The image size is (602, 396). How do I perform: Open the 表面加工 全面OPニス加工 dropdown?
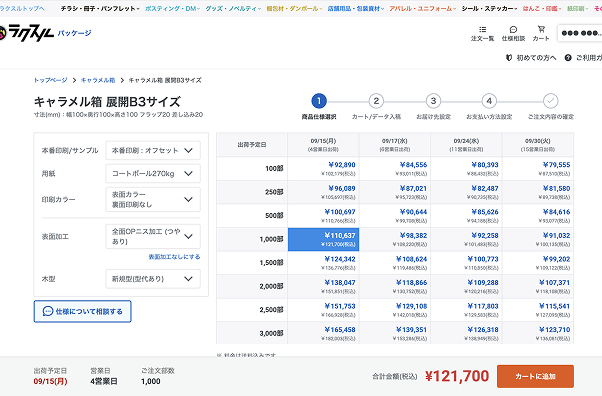(153, 236)
